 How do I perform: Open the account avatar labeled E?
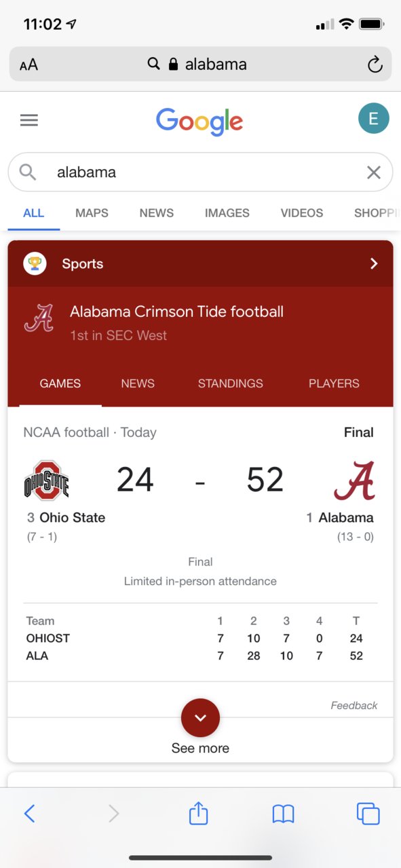pos(373,119)
